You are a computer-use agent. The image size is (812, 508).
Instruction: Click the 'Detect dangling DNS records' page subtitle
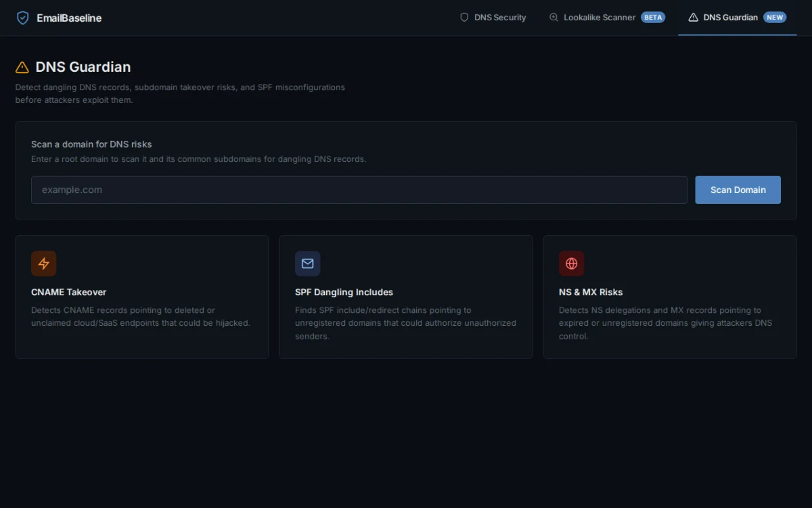[180, 93]
